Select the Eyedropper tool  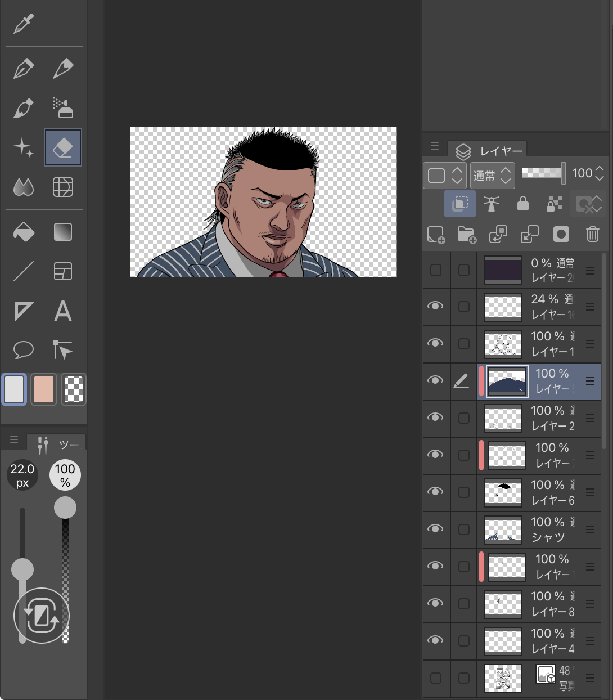coord(24,24)
